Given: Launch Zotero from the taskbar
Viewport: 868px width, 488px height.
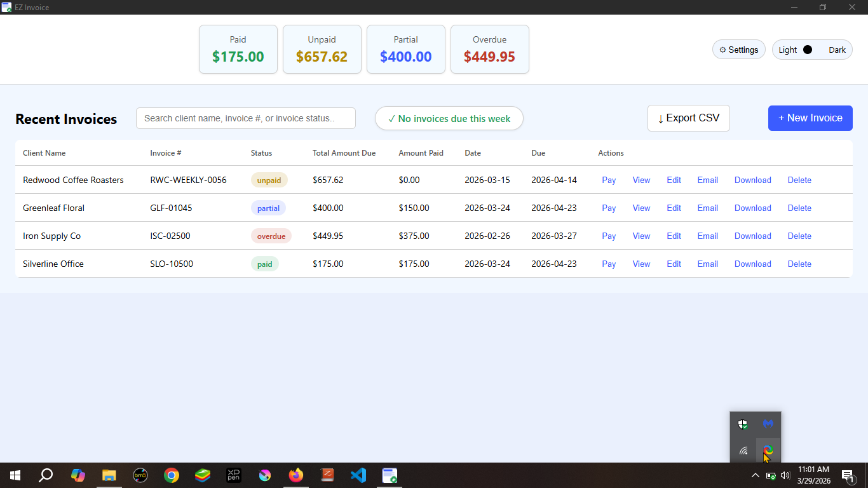Looking at the screenshot, I should click(x=327, y=475).
